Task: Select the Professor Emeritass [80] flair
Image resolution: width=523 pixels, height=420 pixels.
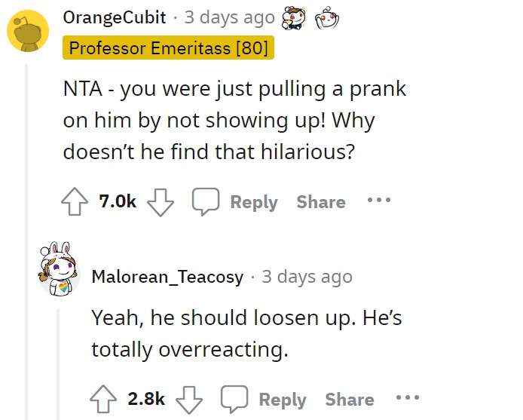Action: (x=169, y=48)
